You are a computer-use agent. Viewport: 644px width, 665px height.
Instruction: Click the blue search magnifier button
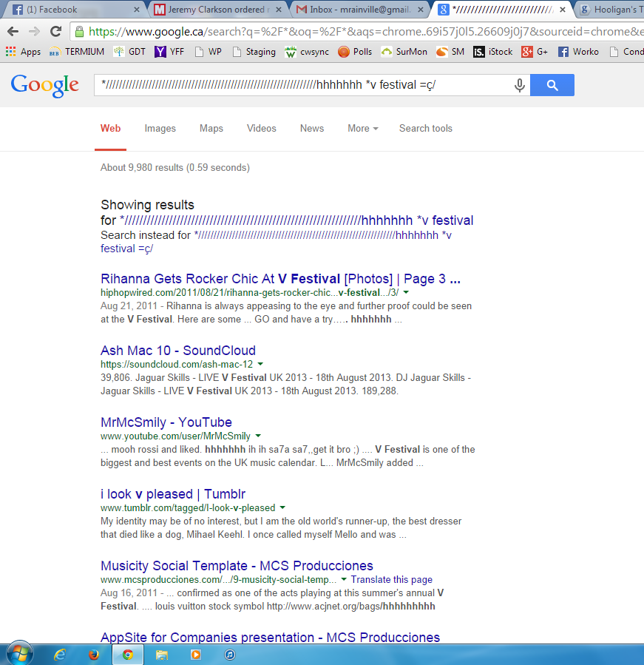coord(552,85)
